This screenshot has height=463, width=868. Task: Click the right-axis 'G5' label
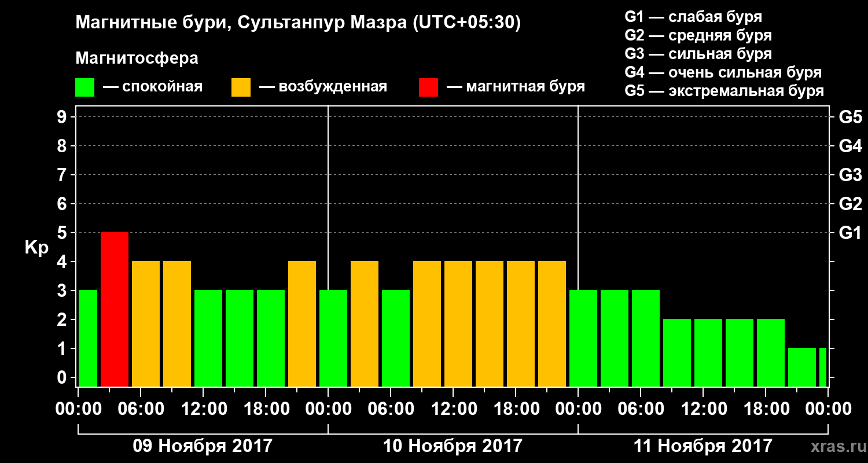(850, 117)
